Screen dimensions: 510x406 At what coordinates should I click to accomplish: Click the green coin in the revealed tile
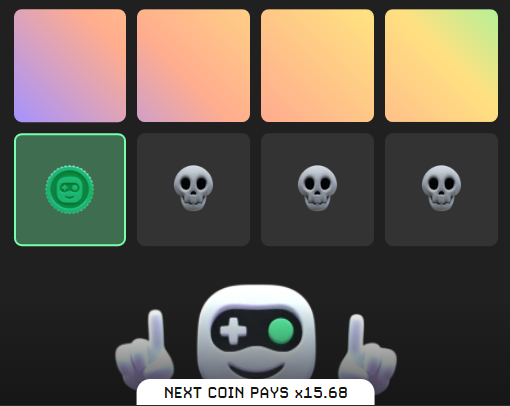coord(70,189)
